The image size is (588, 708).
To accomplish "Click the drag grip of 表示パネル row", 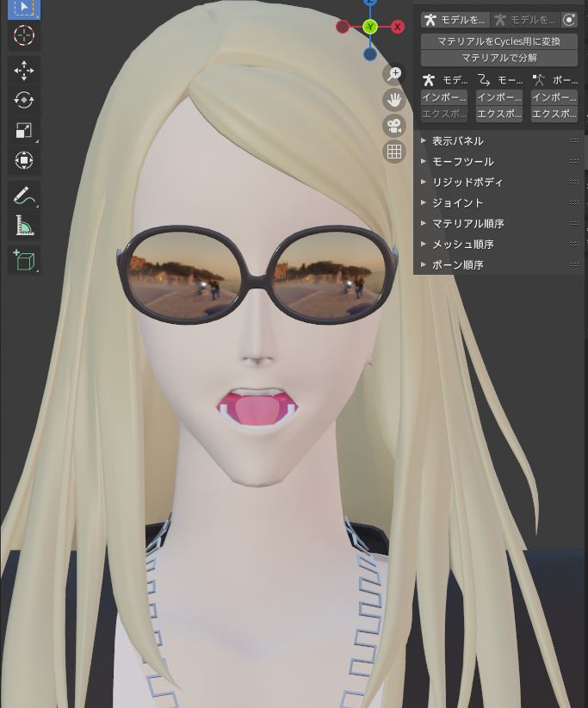I will (x=574, y=141).
